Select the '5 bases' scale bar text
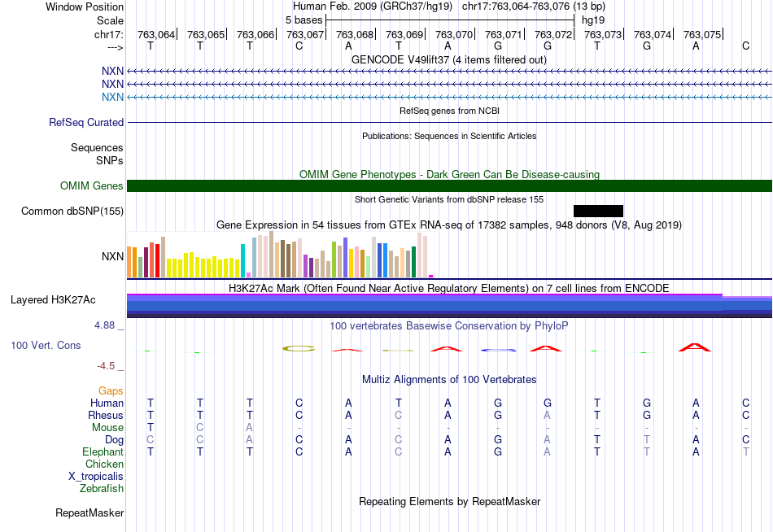Screen dimensions: 773x532 tap(304, 20)
